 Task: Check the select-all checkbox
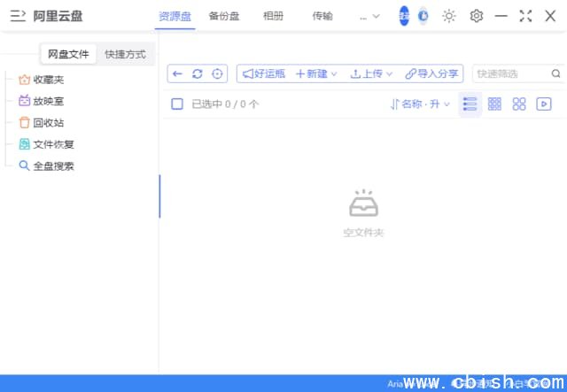[x=177, y=104]
